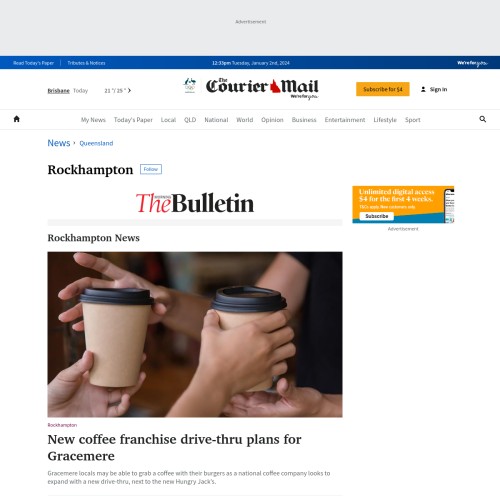Click the Sign In person icon
This screenshot has height=500, width=500.
423,89
